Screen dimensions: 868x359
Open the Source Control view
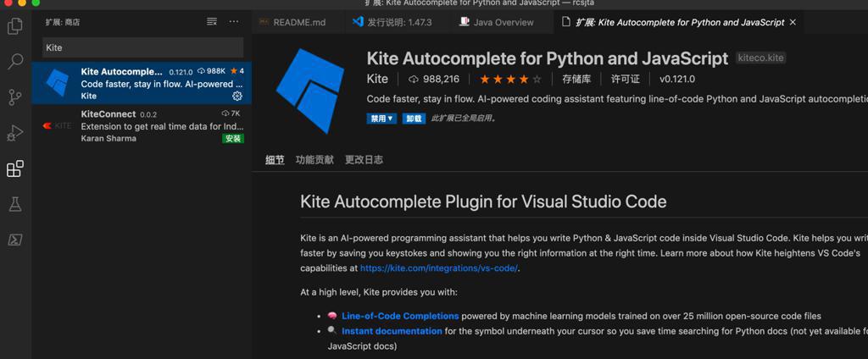click(x=15, y=97)
